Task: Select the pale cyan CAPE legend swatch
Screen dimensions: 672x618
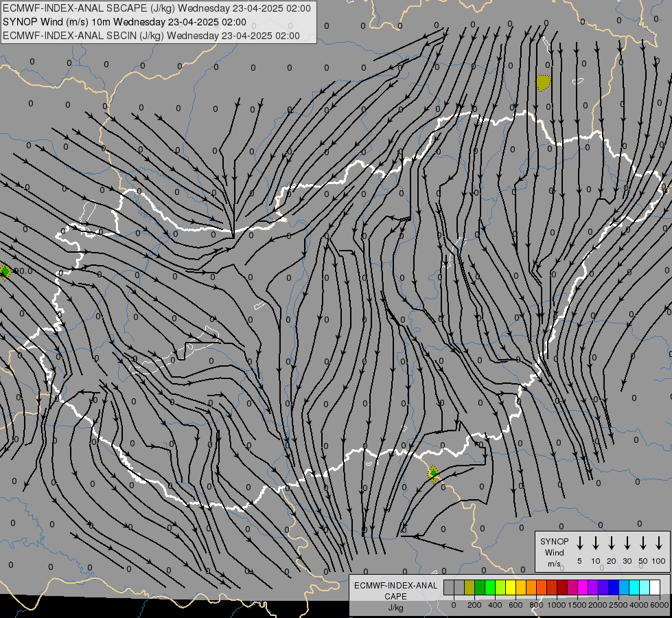Action: click(x=644, y=587)
